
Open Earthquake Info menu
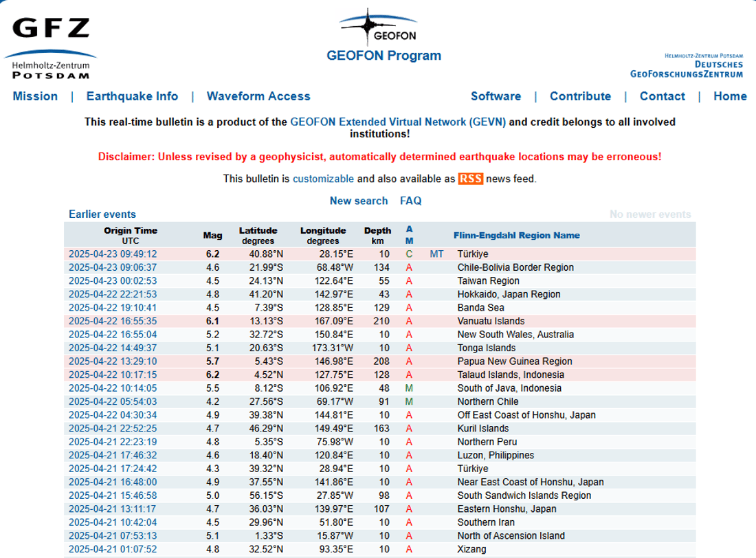pos(132,96)
